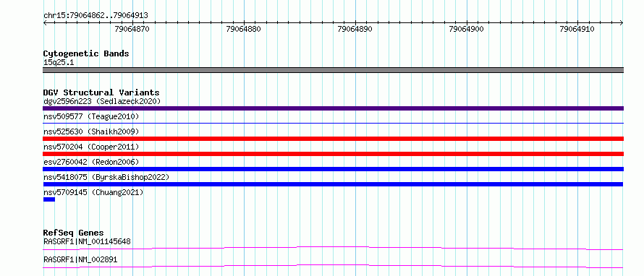Screen dimensions: 644x276
Task: Click the purple dgv2596n223 variant bar
Action: coord(333,108)
